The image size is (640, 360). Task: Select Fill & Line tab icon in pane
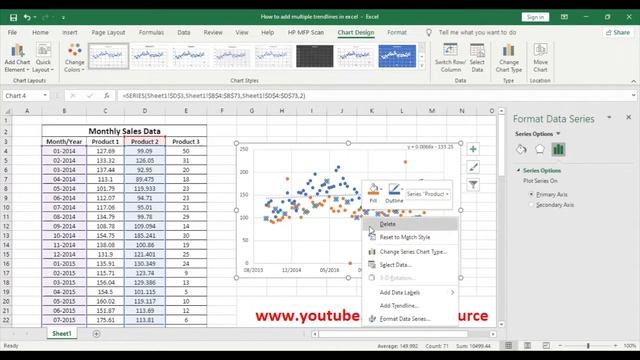click(x=521, y=149)
